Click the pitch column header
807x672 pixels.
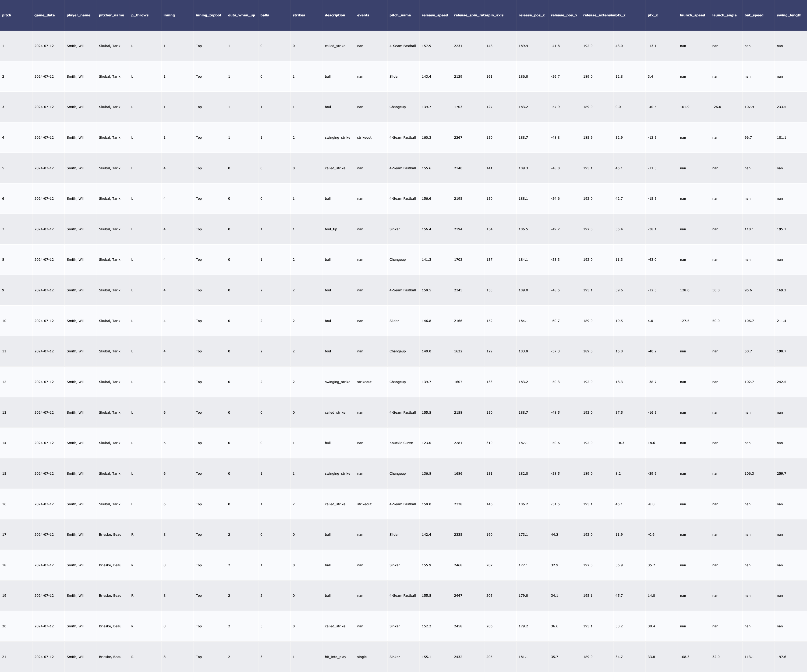coord(6,15)
